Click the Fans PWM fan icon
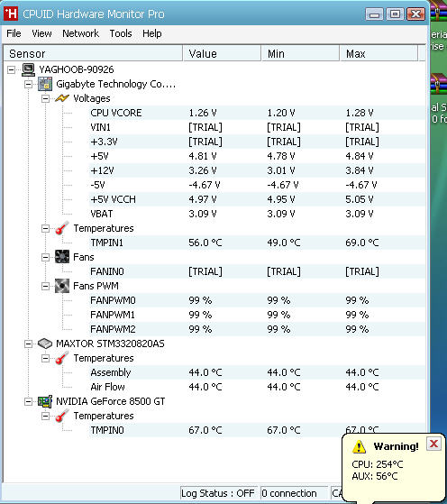Screen dimensions: 447x504 [62, 286]
